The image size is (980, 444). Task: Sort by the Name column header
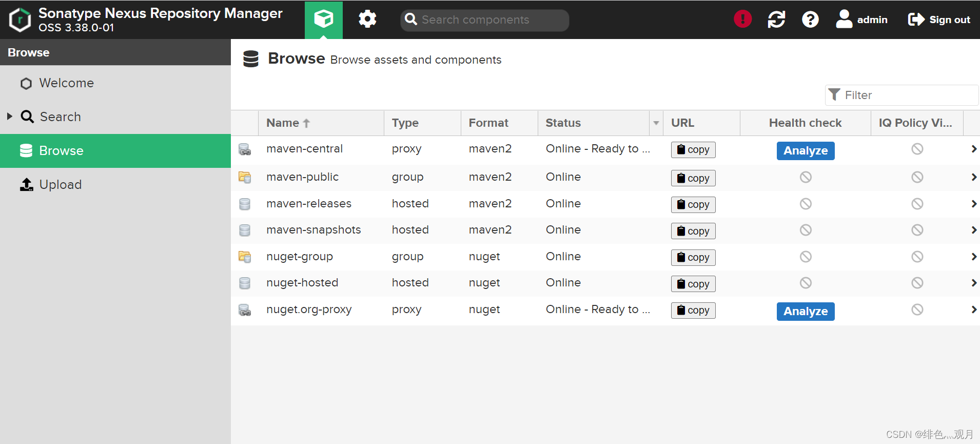(321, 123)
